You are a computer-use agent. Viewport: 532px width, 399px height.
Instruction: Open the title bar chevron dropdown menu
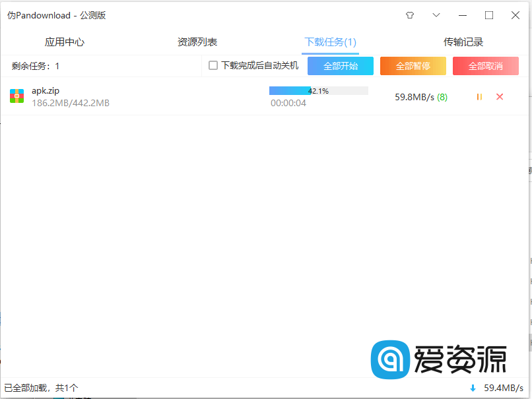(x=436, y=15)
